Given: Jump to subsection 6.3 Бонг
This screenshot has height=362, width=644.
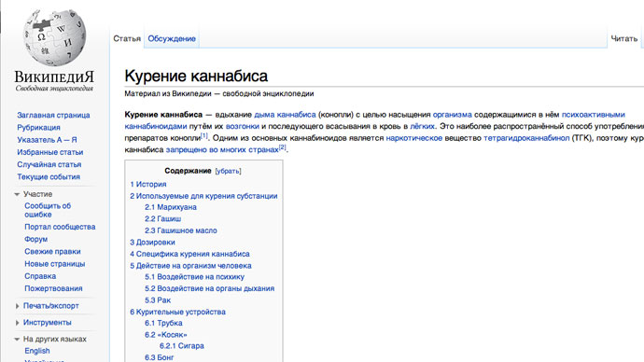Looking at the screenshot, I should (x=159, y=357).
